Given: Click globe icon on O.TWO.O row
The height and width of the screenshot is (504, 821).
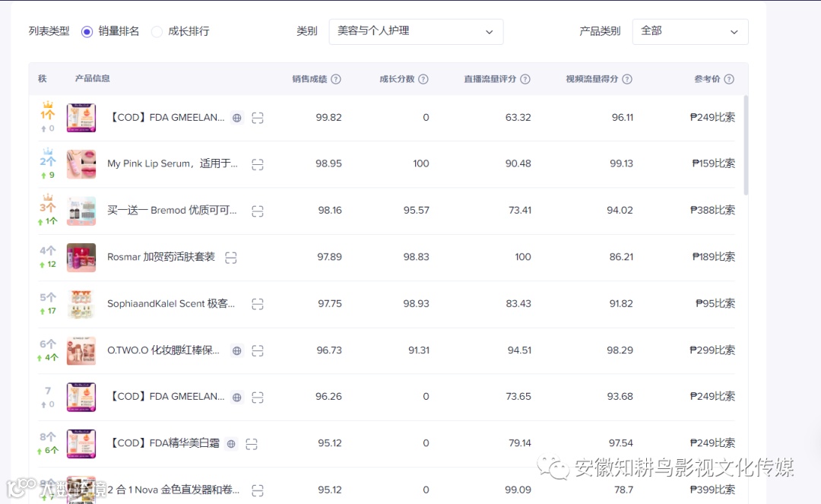Looking at the screenshot, I should pos(237,350).
